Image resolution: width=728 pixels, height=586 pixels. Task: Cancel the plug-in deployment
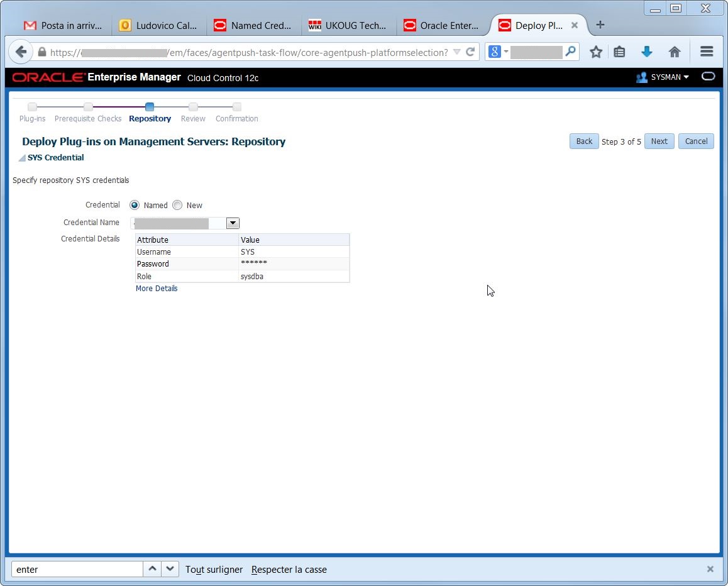coord(696,141)
